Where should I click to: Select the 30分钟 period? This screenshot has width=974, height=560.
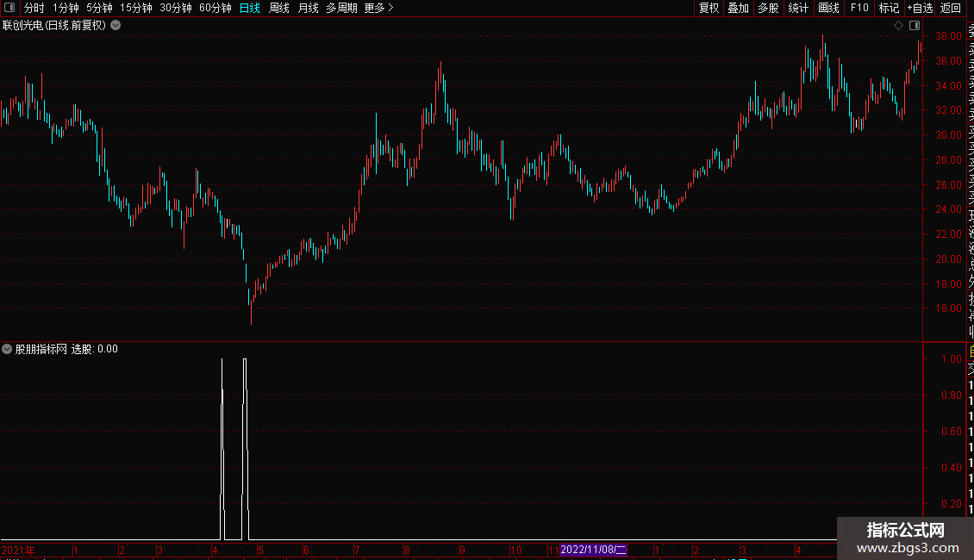click(x=176, y=8)
